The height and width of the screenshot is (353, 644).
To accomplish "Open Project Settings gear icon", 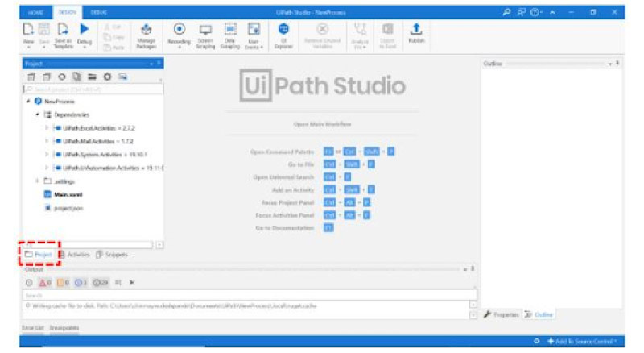I will [107, 77].
